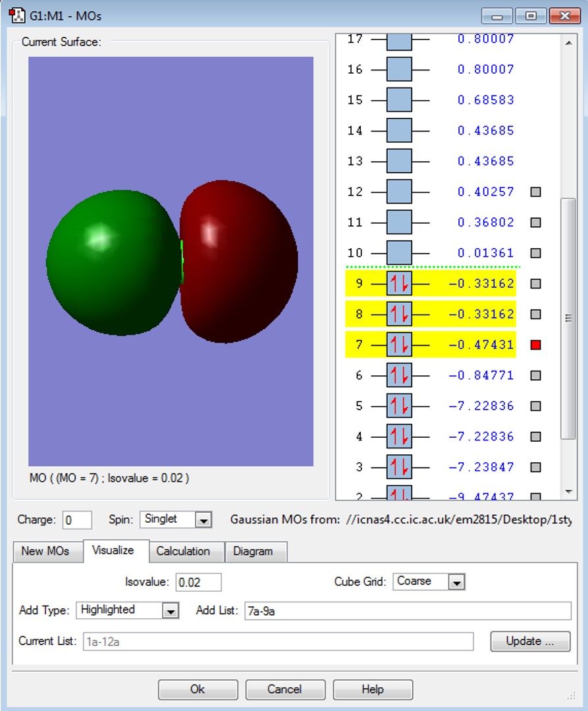Viewport: 588px width, 711px height.
Task: Maximize the G1:M1 MOs window
Action: 531,16
